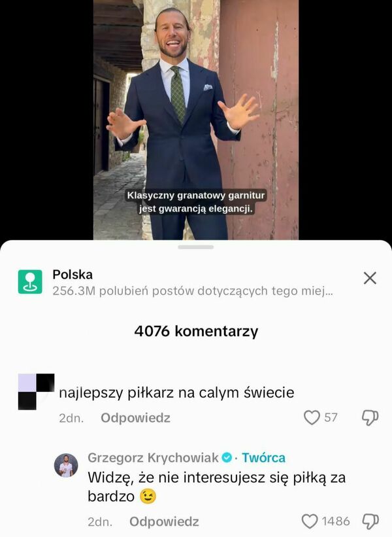Open Grzegorz Krychowiak's profile avatar

click(66, 466)
